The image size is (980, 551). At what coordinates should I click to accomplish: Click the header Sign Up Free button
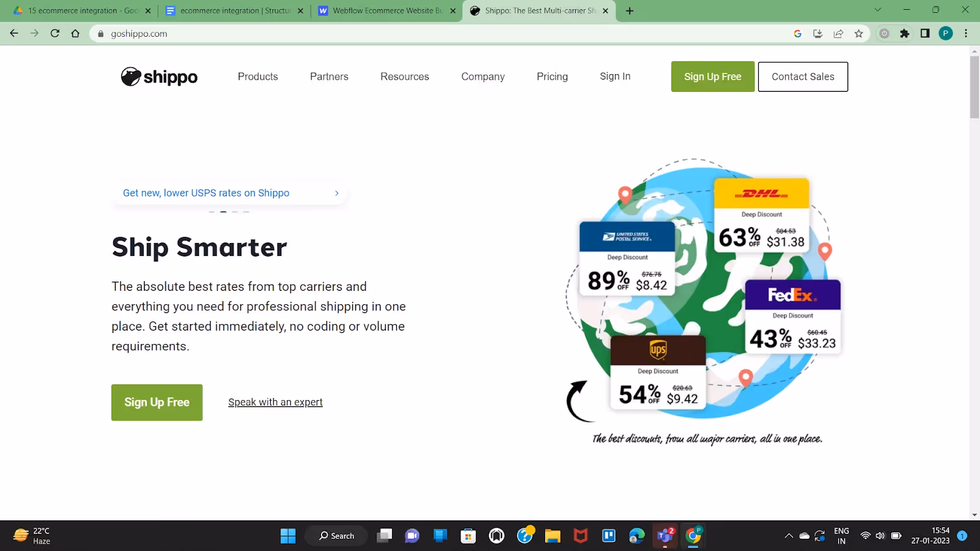[x=713, y=77]
